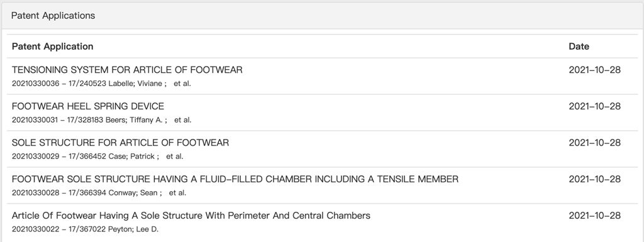The image size is (644, 242).
Task: Open the Tensioning System for Article of Footwear application
Action: point(127,70)
